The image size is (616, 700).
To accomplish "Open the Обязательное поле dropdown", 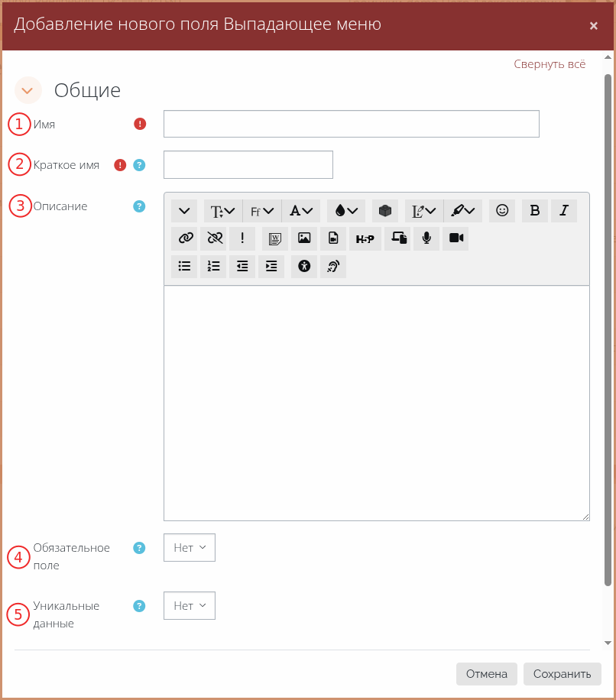I will click(190, 547).
